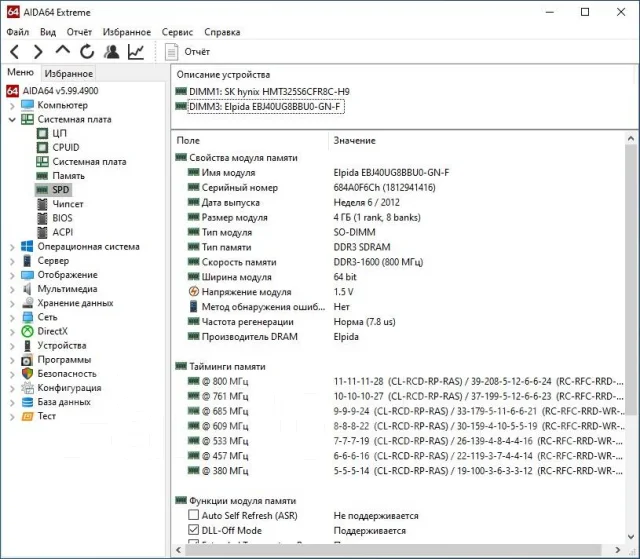640x559 pixels.
Task: Click the Сервер icon in tree
Action: (27, 261)
